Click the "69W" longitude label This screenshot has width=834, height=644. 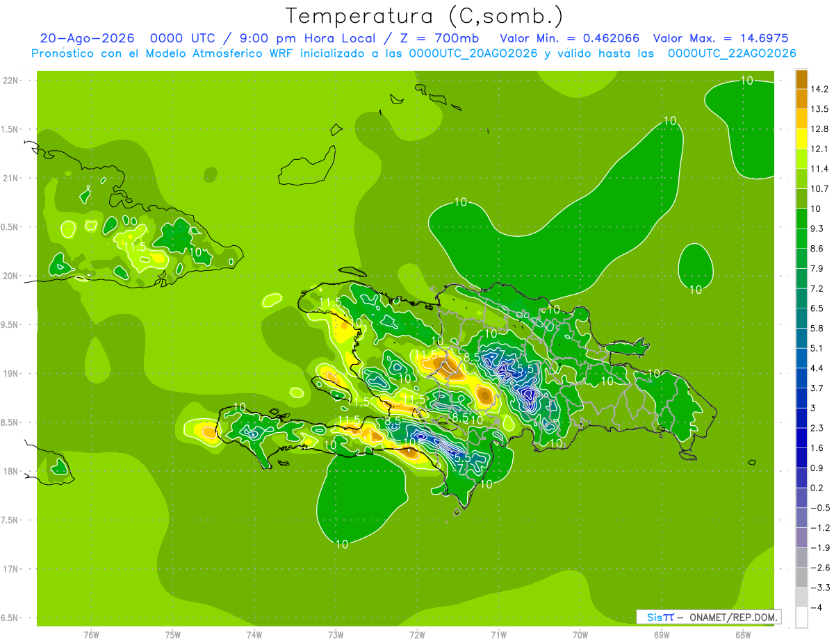click(662, 634)
